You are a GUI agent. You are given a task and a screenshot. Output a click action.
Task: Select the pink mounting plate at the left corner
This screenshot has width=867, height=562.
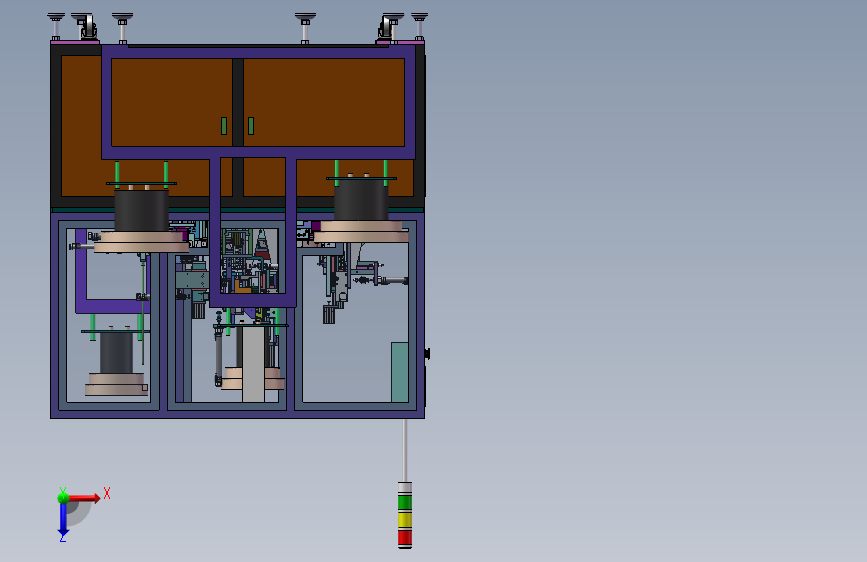click(x=75, y=42)
